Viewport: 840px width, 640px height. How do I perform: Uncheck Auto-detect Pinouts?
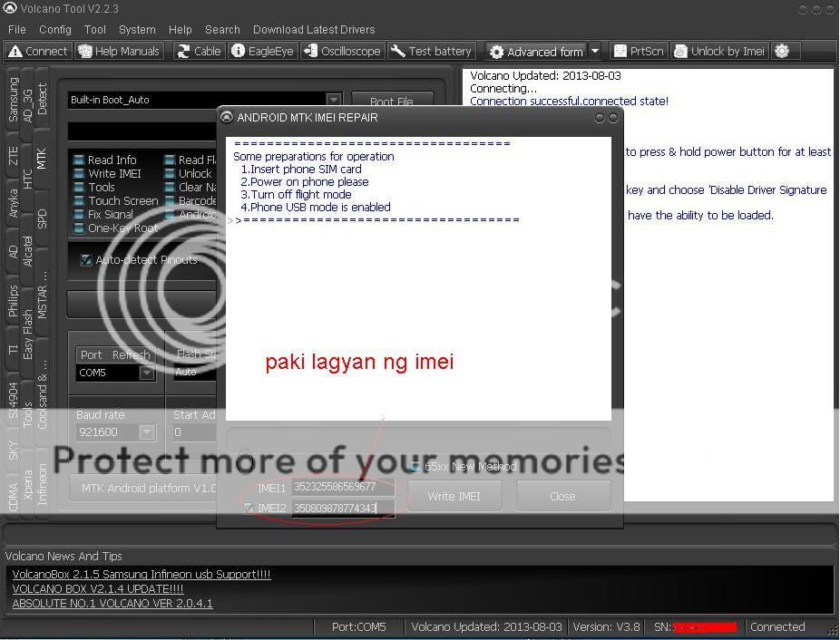pos(86,260)
